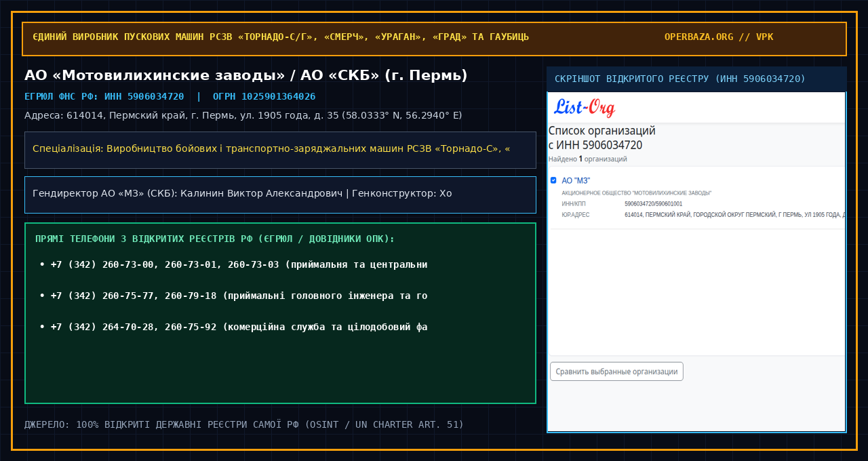Click the Адреса 614014 Пермский край line

(243, 115)
